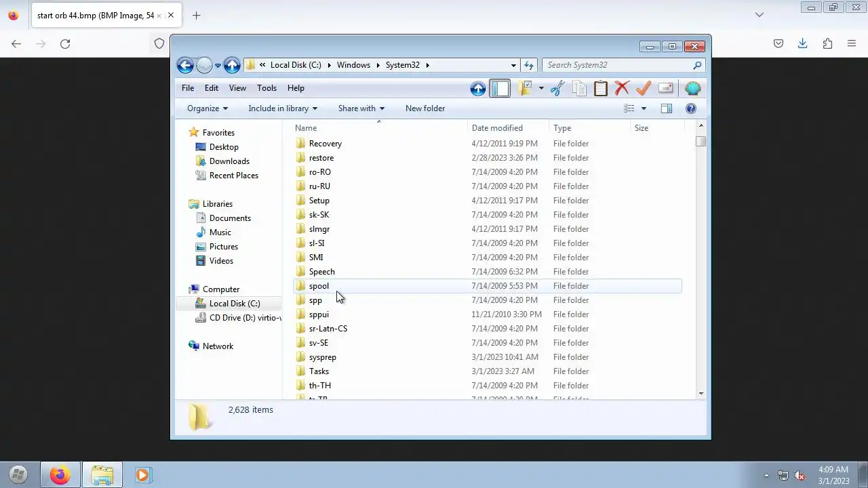
Task: Sort by the Name column header
Action: point(380,128)
